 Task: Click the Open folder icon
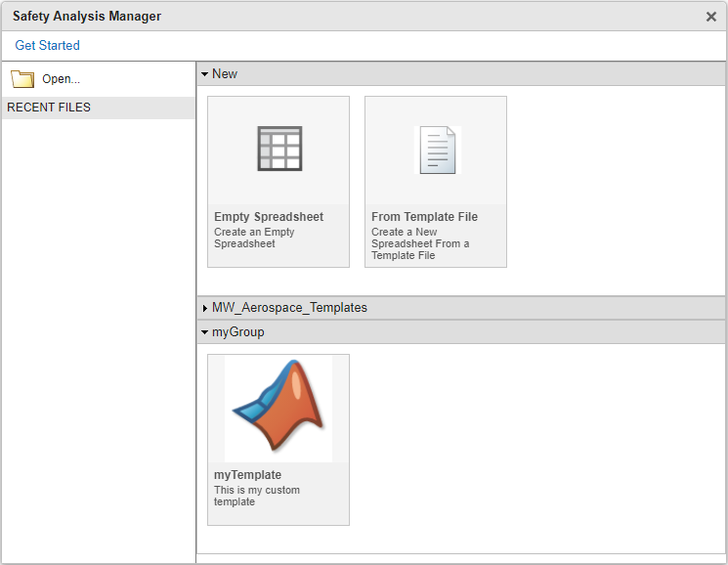tap(22, 79)
